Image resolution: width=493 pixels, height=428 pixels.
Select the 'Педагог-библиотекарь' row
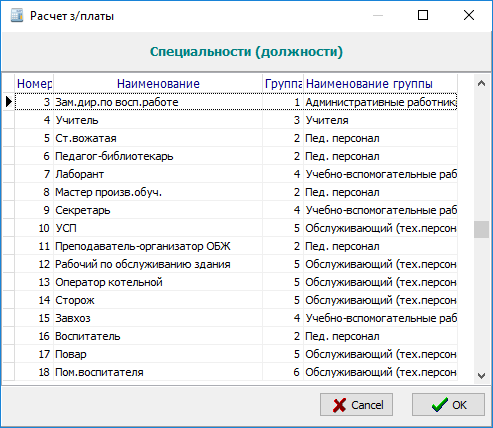click(236, 156)
